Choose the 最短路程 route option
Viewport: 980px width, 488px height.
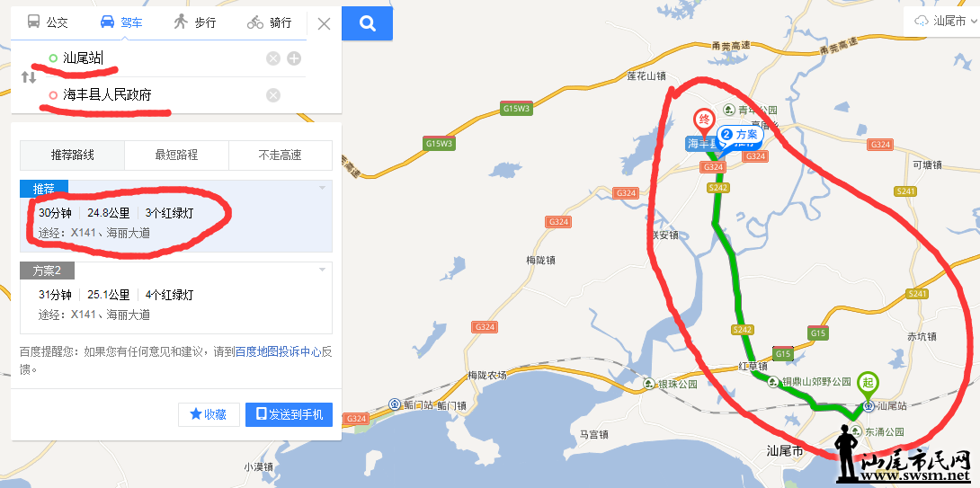tap(176, 155)
